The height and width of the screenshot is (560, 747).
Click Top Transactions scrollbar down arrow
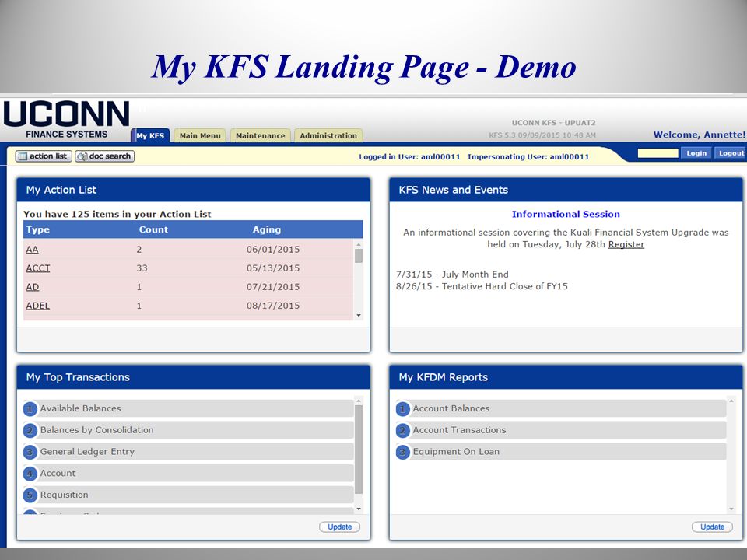tap(359, 509)
